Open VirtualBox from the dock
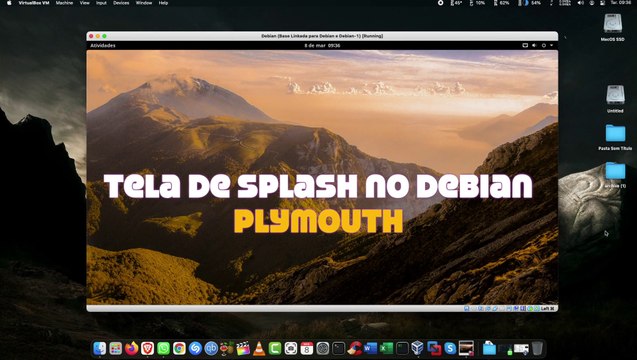Screen dimensions: 637x360 click(x=417, y=348)
